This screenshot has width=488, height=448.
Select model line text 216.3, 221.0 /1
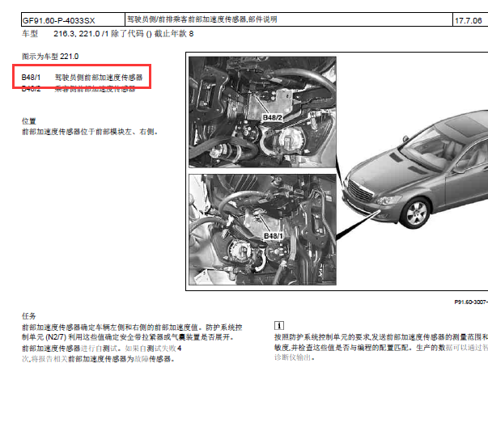coord(81,34)
